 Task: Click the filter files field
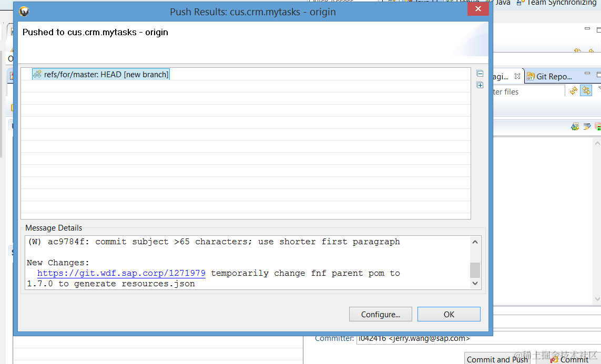pyautogui.click(x=528, y=92)
